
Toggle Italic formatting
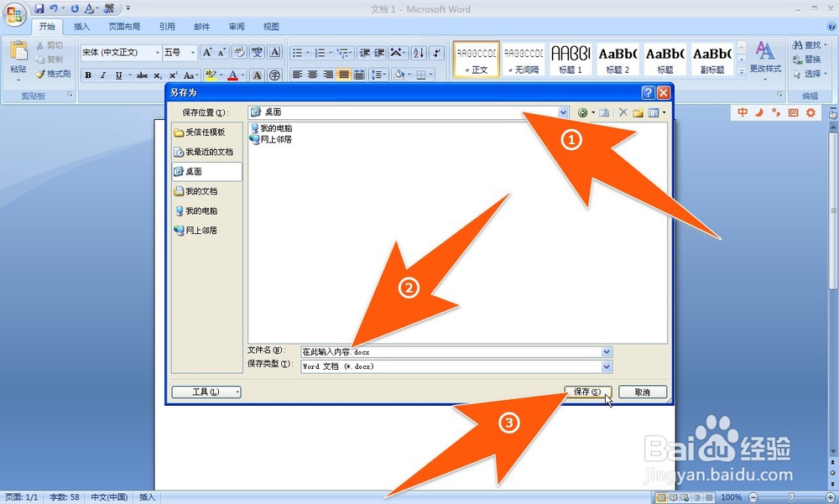pyautogui.click(x=103, y=75)
